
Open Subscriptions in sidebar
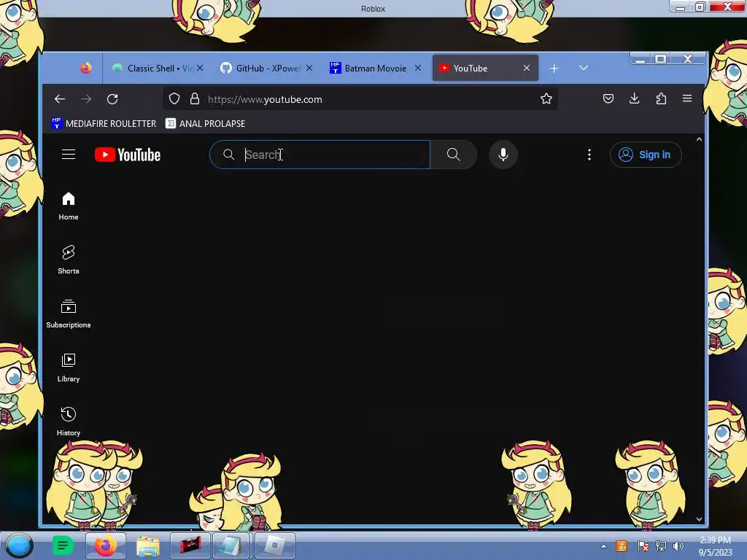tap(69, 314)
